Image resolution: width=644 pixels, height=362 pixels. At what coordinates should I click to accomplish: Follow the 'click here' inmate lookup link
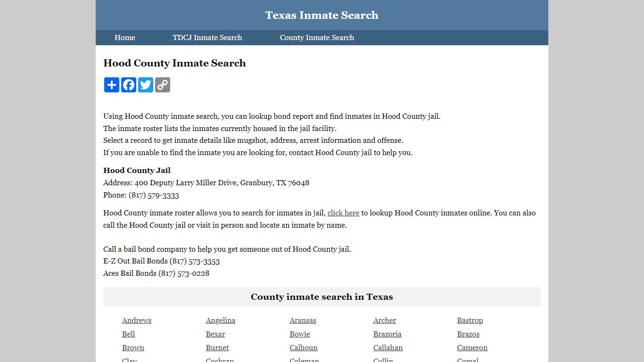point(343,213)
